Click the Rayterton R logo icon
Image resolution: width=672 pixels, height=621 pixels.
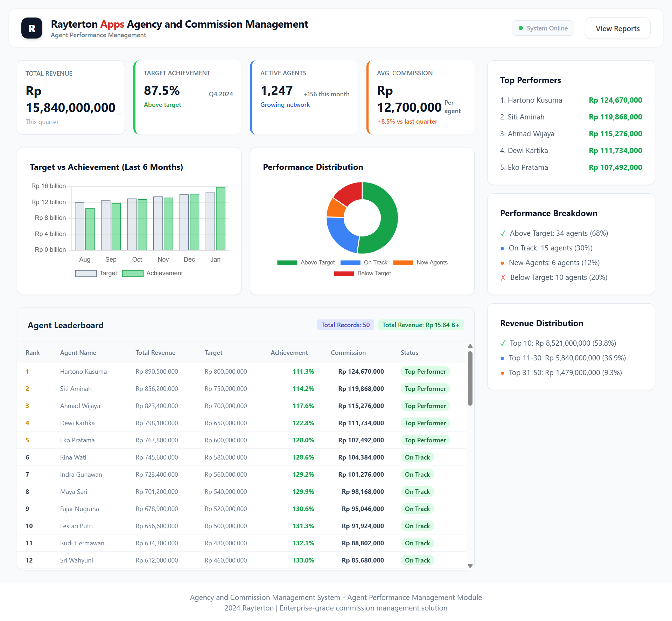point(31,28)
